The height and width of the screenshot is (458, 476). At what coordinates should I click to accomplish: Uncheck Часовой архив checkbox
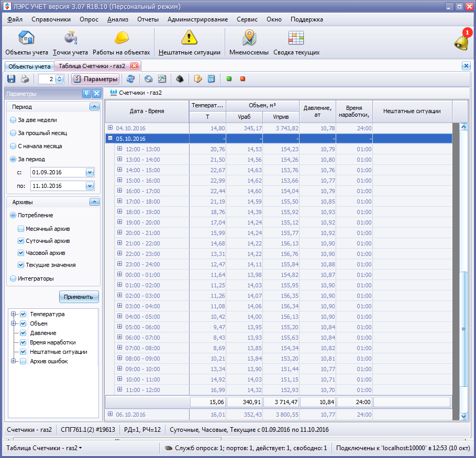pyautogui.click(x=21, y=253)
